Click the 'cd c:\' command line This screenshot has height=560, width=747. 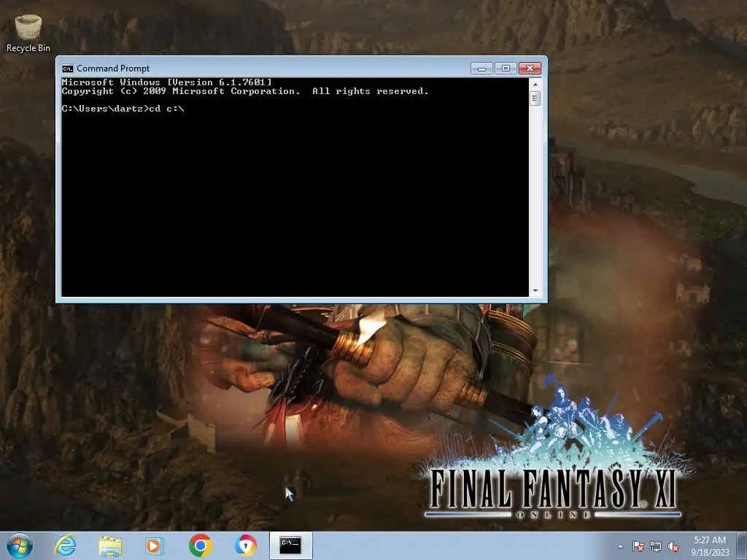(123, 109)
